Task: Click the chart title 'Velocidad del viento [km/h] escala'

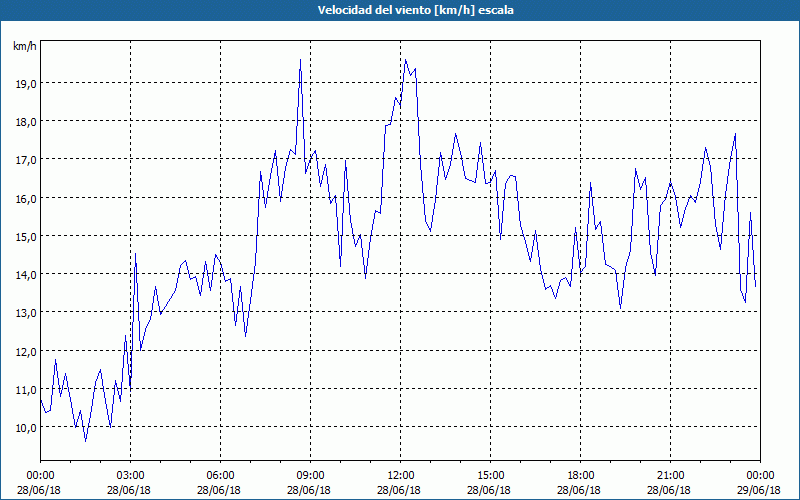Action: tap(415, 10)
